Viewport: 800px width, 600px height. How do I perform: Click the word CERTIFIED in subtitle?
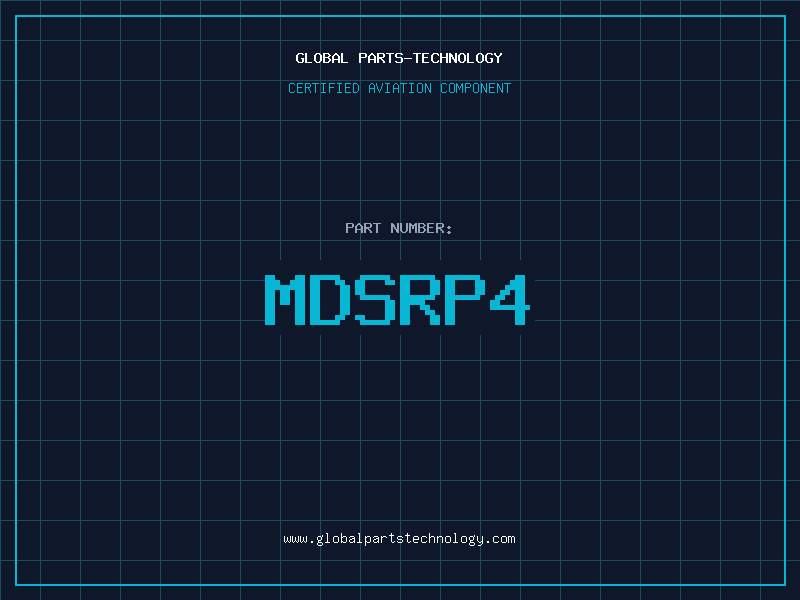tap(323, 88)
